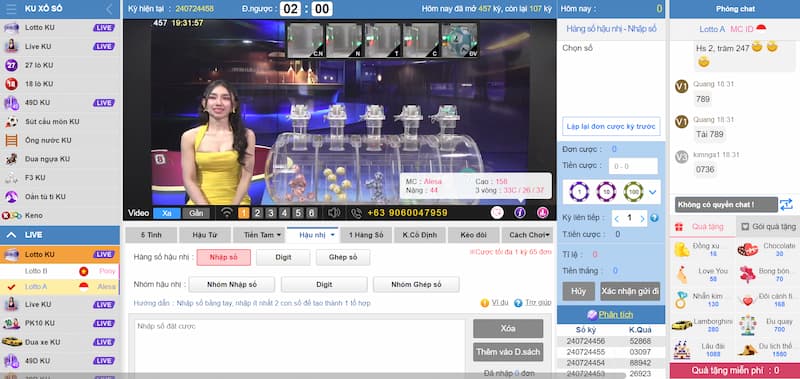Click the pink tip icon in video bar
Image resolution: width=800 pixels, height=379 pixels.
542,213
